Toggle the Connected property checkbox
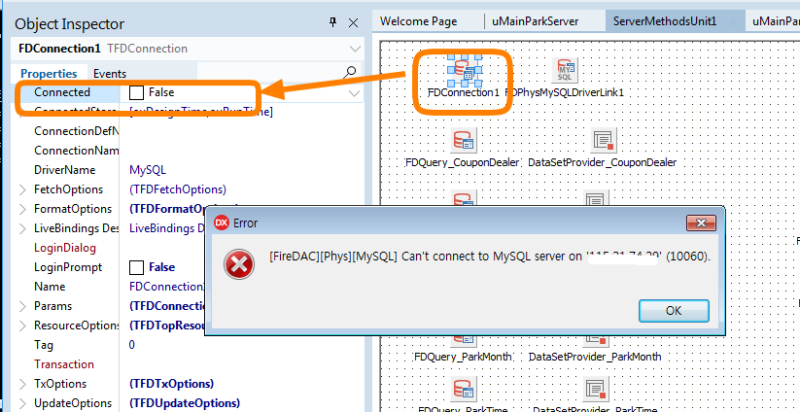The image size is (800, 412). (x=136, y=92)
